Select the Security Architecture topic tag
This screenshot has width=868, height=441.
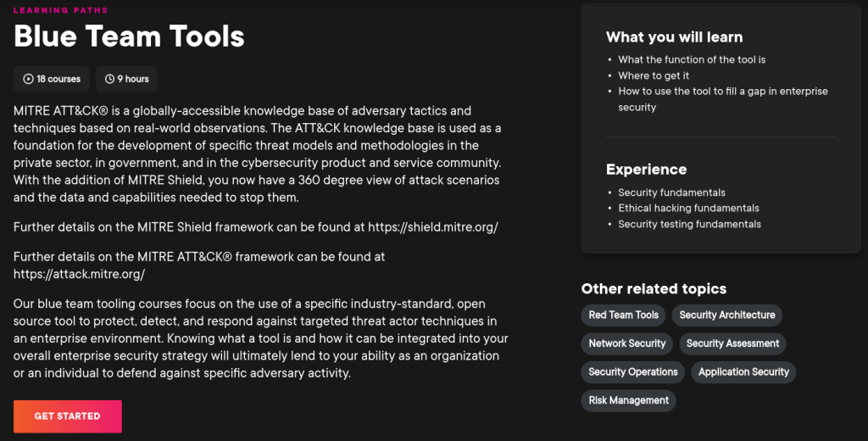pyautogui.click(x=726, y=315)
